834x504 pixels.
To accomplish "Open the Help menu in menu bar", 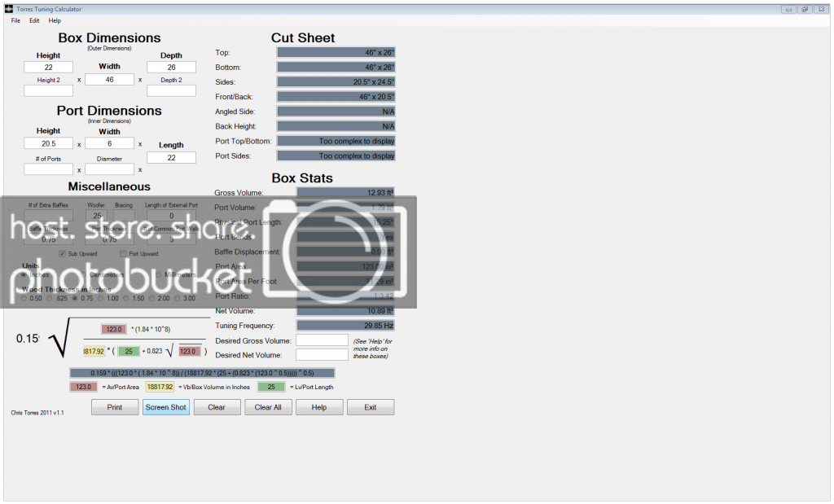I will (x=55, y=20).
